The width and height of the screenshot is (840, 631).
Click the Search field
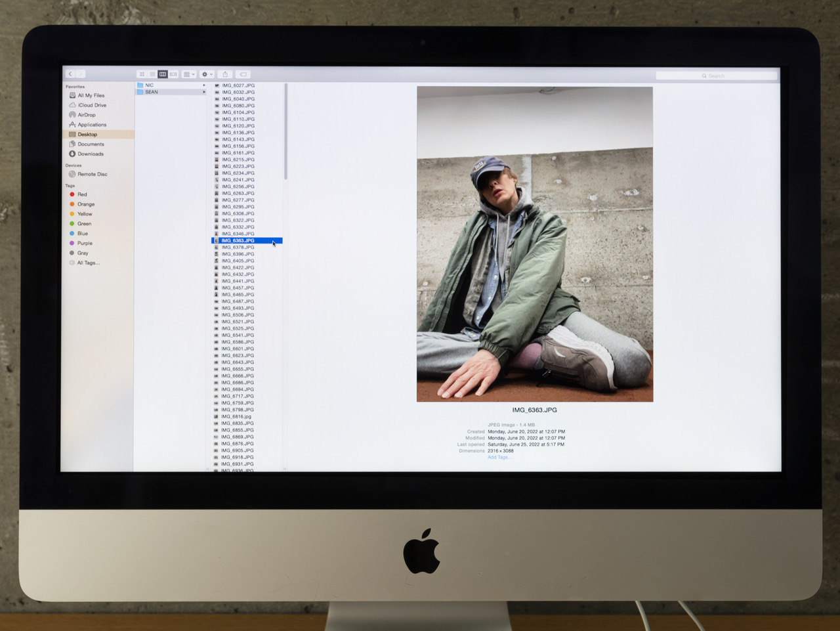point(716,76)
